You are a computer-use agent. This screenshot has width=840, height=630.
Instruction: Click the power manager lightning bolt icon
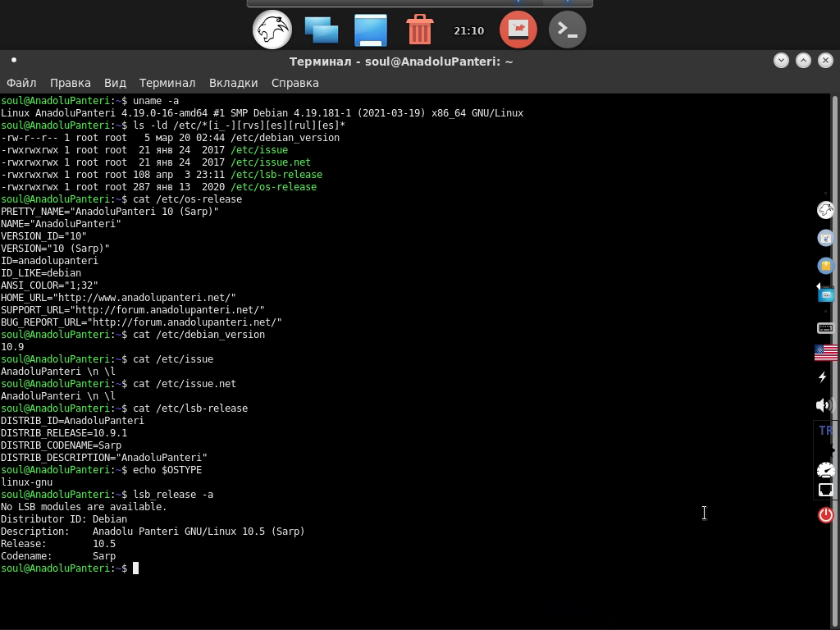[823, 377]
